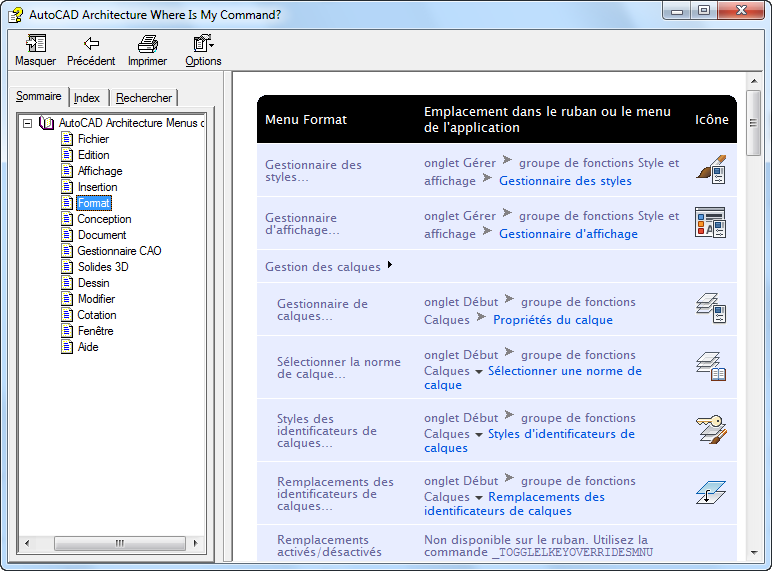Follow the Gestionnaire d'affichage link
This screenshot has height=571, width=772.
(x=568, y=234)
